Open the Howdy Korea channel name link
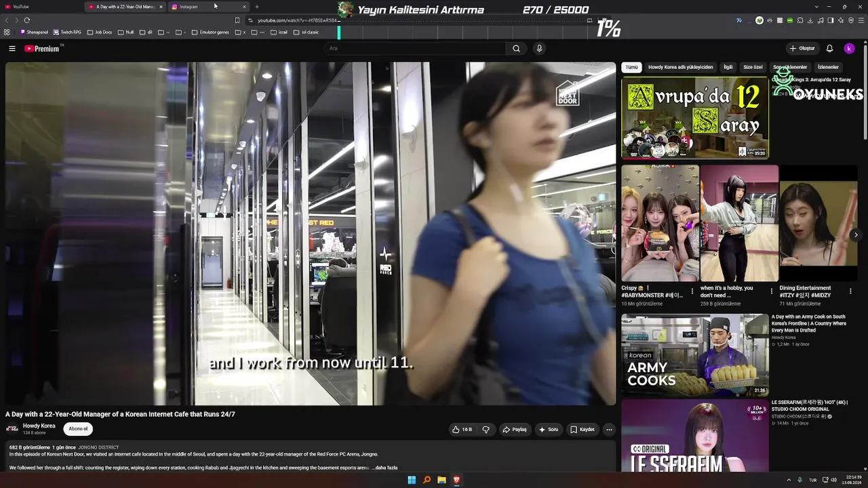This screenshot has height=488, width=868. tap(39, 426)
